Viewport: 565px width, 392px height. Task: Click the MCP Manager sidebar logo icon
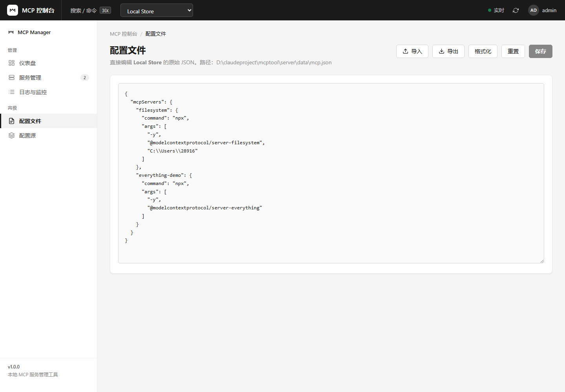[x=11, y=32]
